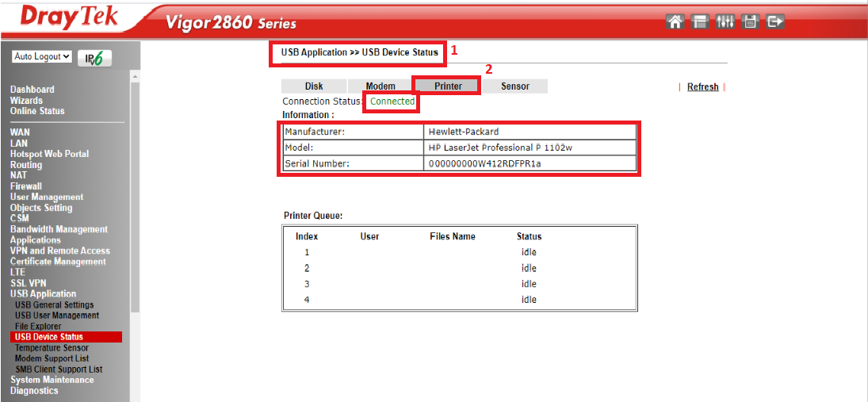The image size is (868, 402).
Task: Open the Auto Logout dropdown
Action: tap(43, 57)
